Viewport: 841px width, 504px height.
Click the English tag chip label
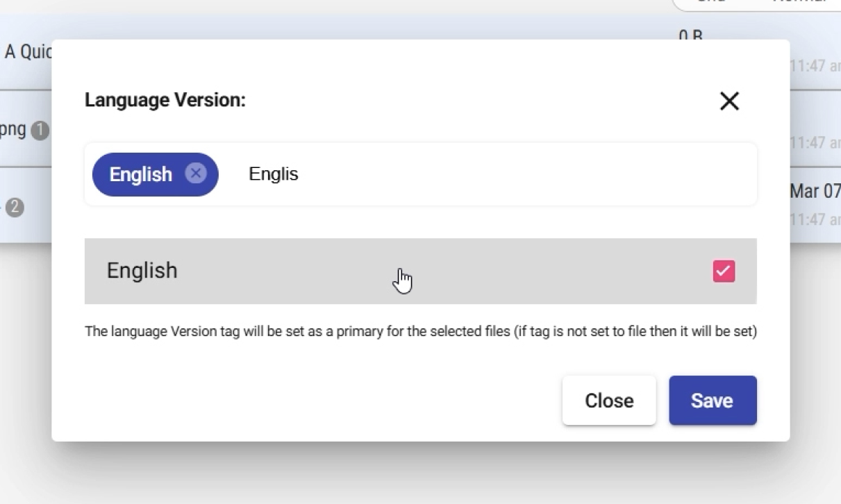[140, 174]
